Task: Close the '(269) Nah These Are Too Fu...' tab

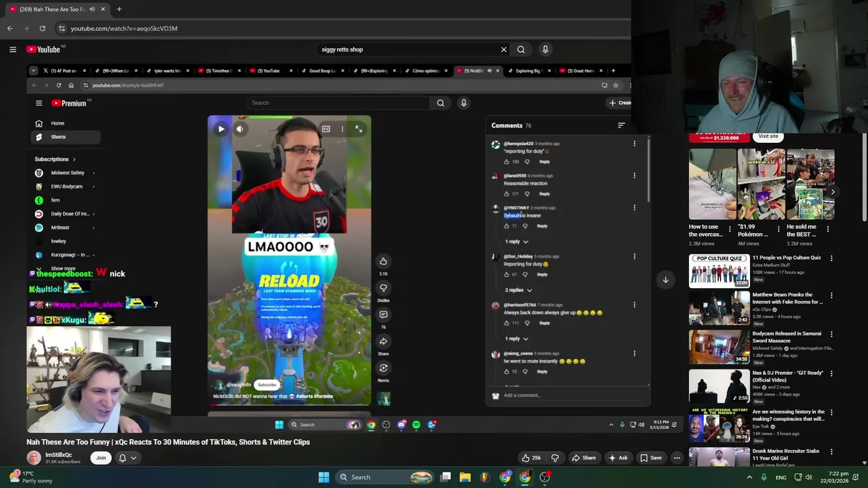Action: [x=104, y=9]
